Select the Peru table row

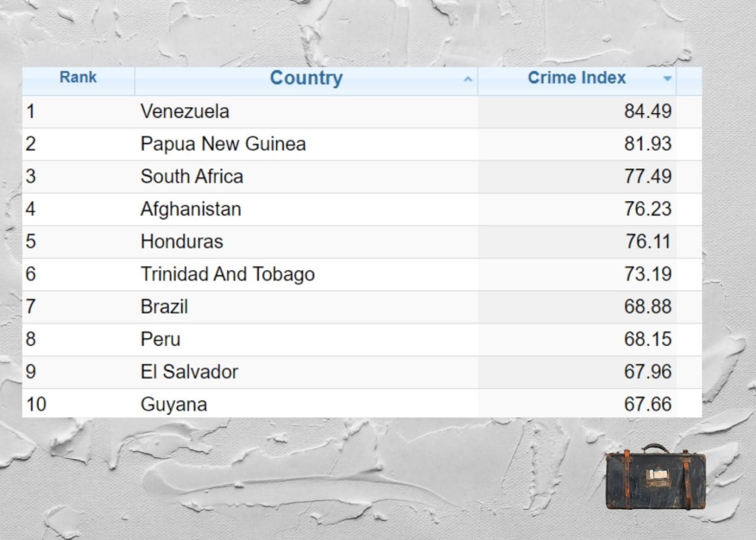coord(160,339)
